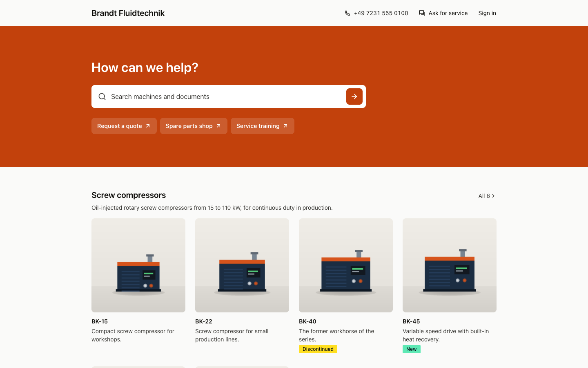Click 'Compact screw compressor for workshops.' description

[133, 335]
